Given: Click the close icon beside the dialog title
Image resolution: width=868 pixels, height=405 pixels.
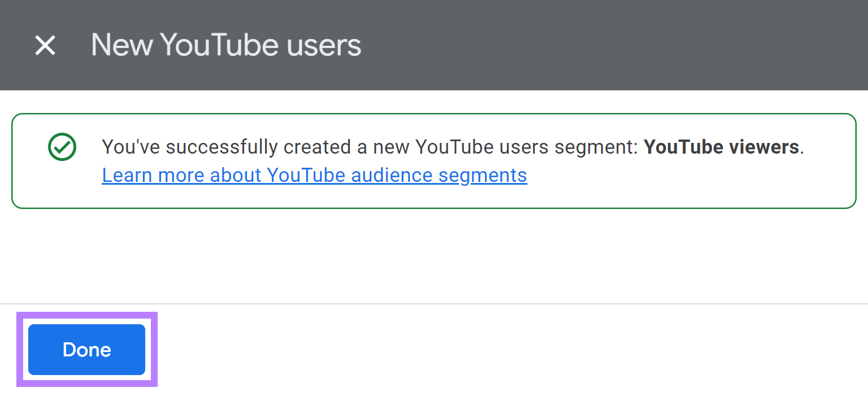Looking at the screenshot, I should pos(45,45).
